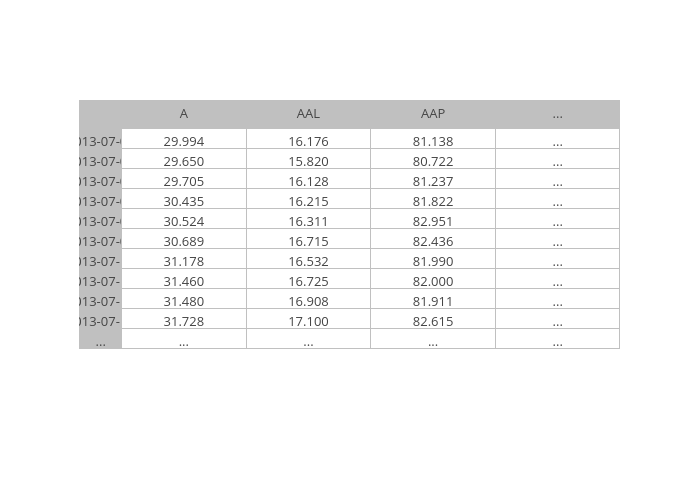Select the AAP value 82.951
Screen dimensions: 700x500
point(433,221)
